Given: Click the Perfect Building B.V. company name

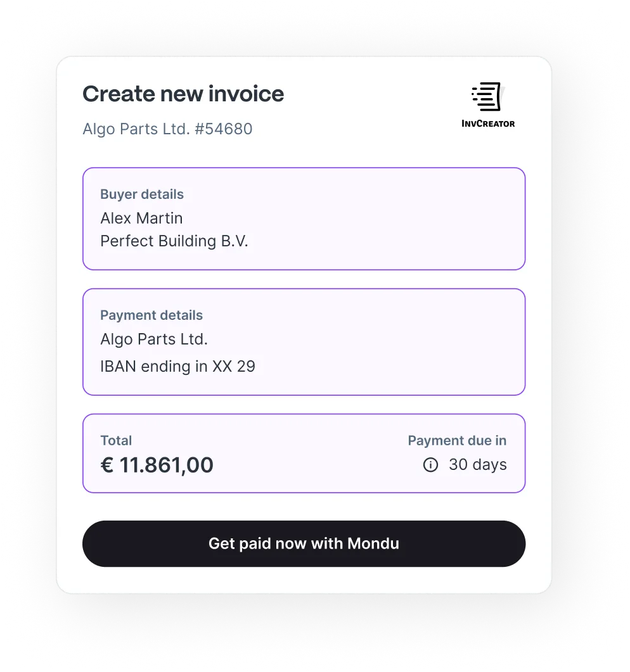Looking at the screenshot, I should tap(174, 241).
